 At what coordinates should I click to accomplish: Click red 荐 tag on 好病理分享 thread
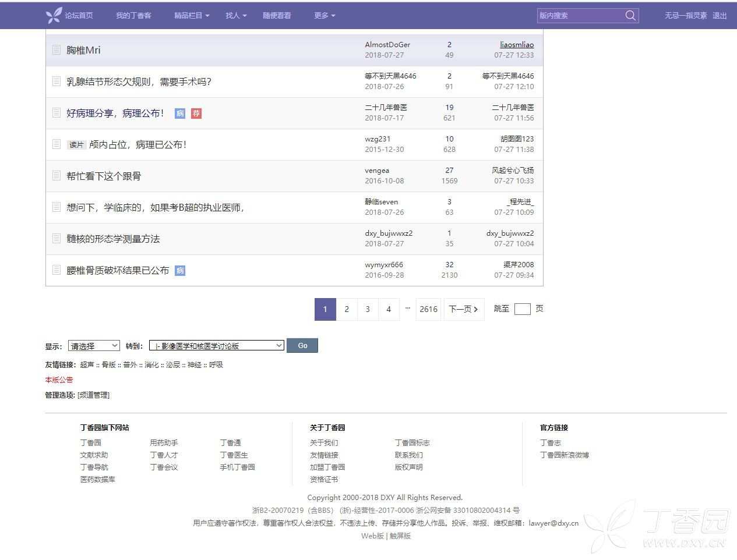coord(196,114)
